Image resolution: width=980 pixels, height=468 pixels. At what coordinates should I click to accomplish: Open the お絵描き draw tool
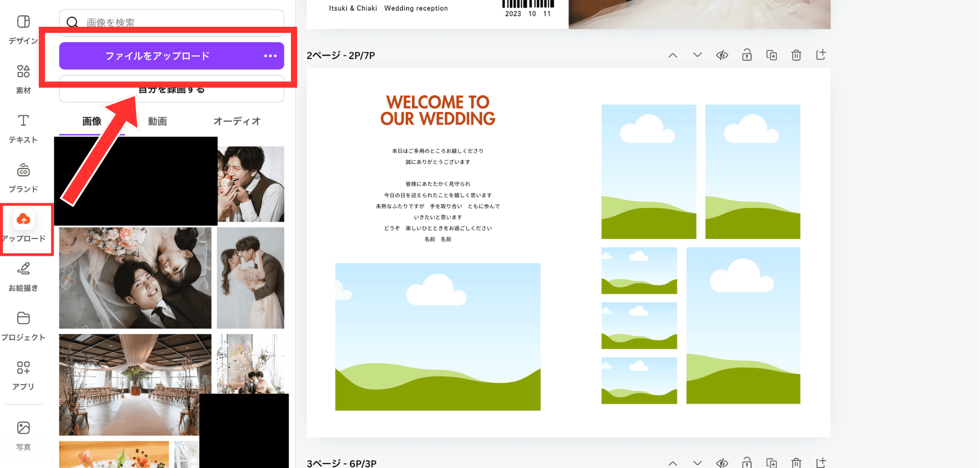(23, 276)
